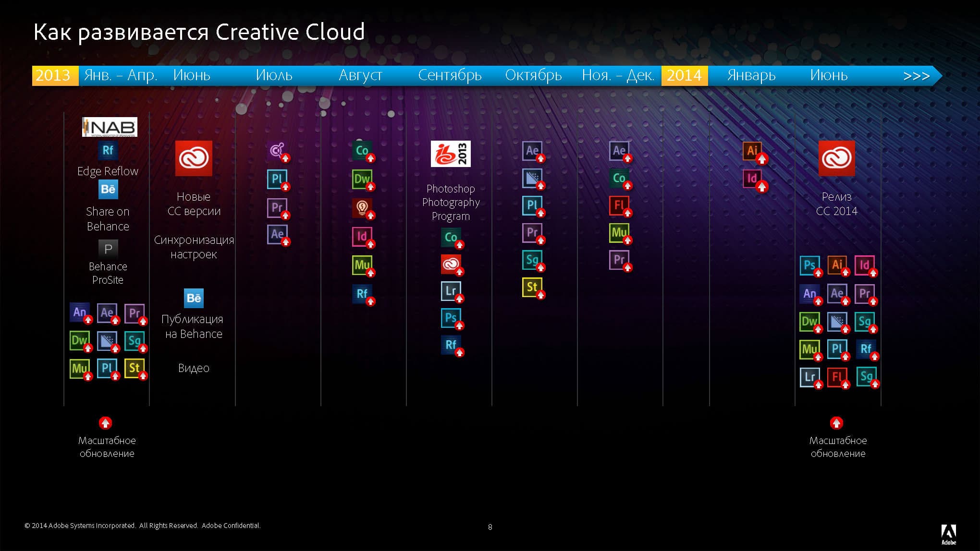
Task: Click the Октябрь label on the timeline
Action: click(x=533, y=76)
